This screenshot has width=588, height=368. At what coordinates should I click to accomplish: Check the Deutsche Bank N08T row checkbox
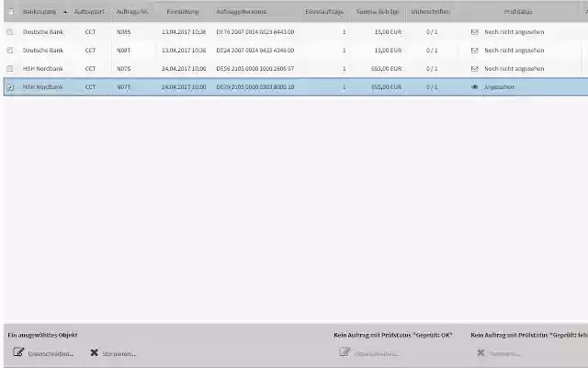pos(10,51)
